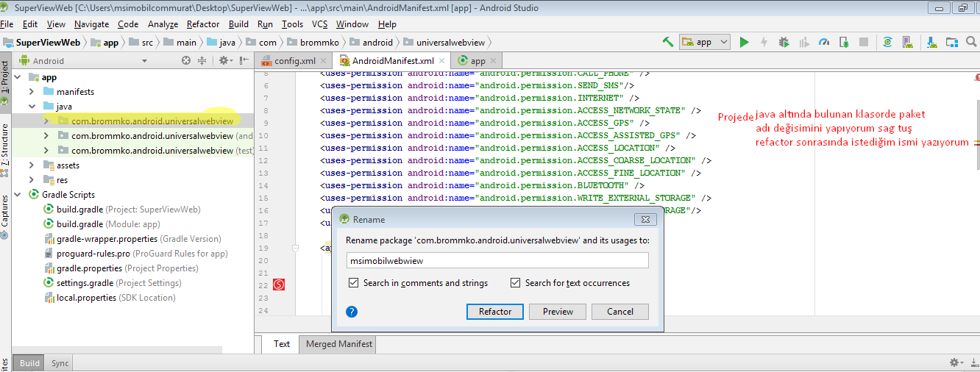Open status bar gear icon at bottom right
Screen dimensions: 980x372
(956, 362)
